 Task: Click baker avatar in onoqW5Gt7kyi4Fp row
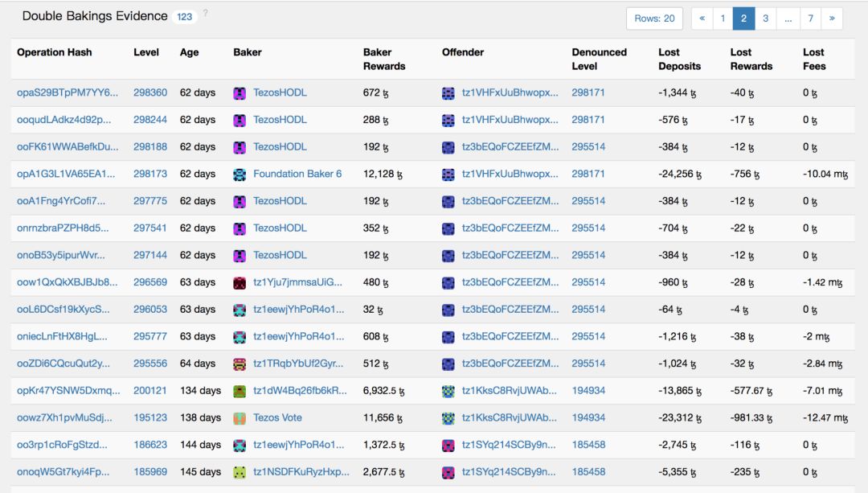[x=240, y=473]
